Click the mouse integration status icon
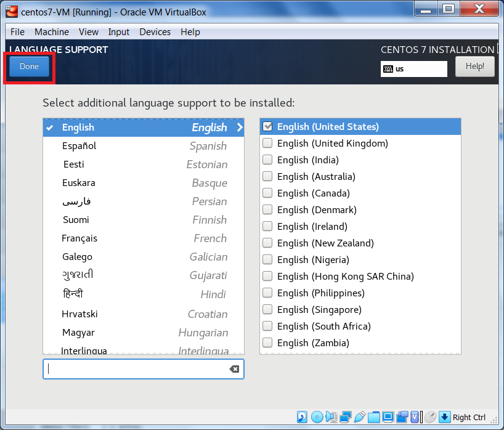This screenshot has width=504, height=430. click(x=431, y=417)
